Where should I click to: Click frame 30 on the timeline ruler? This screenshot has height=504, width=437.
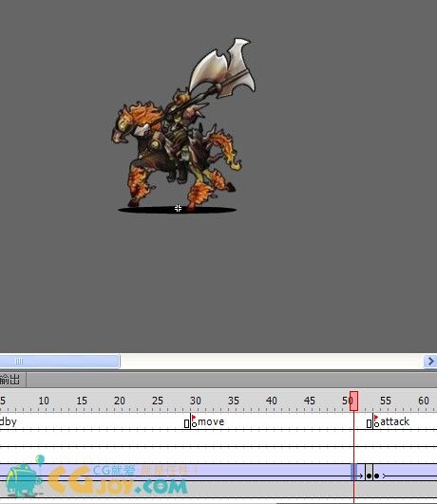[x=196, y=401]
